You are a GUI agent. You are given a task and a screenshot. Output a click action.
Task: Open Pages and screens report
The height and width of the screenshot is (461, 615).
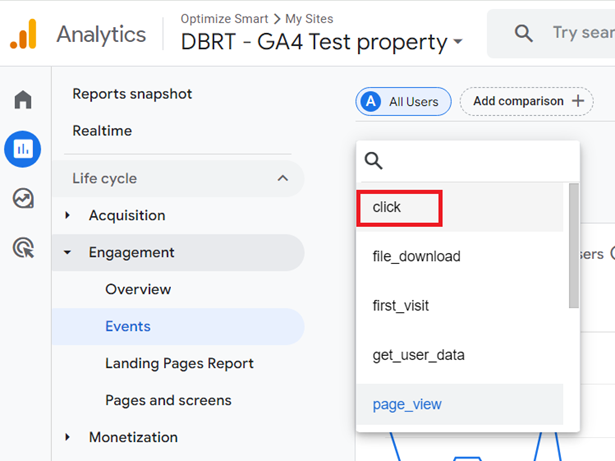point(168,400)
